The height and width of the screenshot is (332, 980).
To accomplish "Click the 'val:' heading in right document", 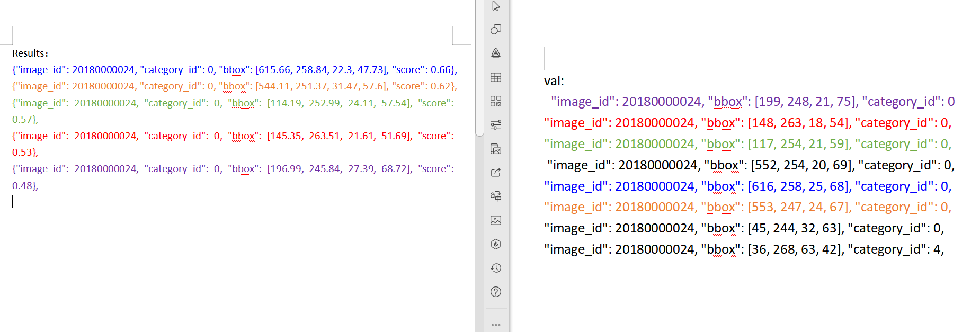I will [x=554, y=81].
